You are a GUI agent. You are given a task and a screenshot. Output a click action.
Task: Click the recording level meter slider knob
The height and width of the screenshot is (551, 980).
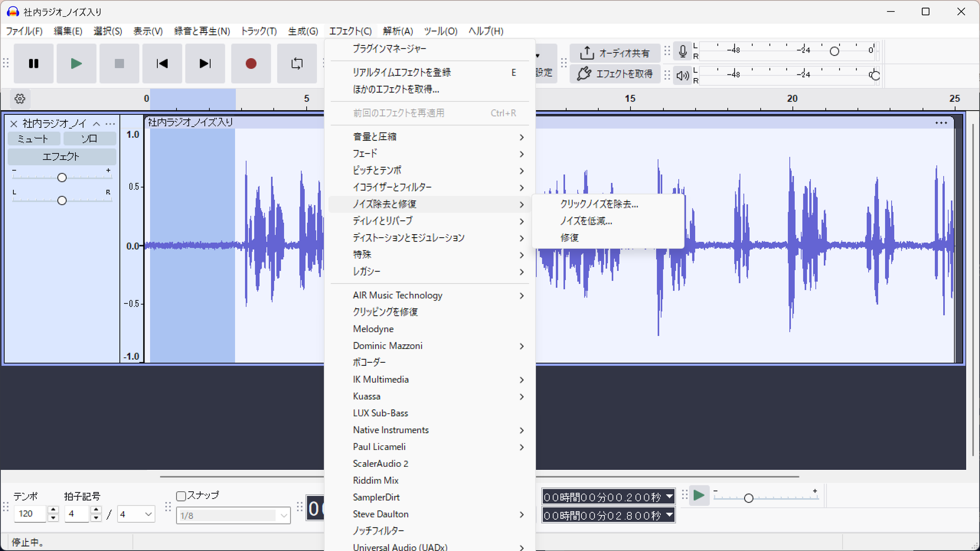pos(834,51)
